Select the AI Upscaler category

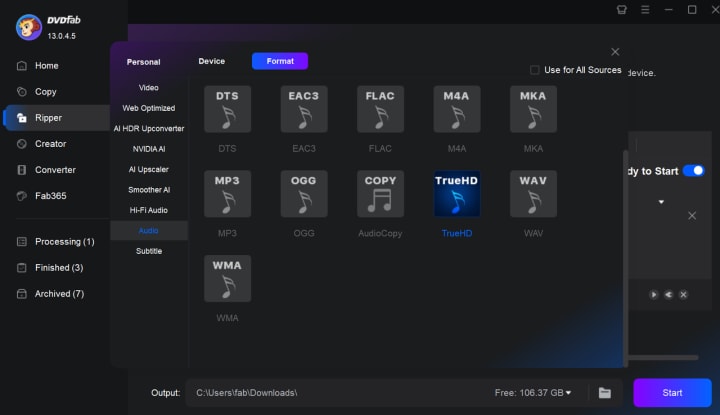point(149,169)
